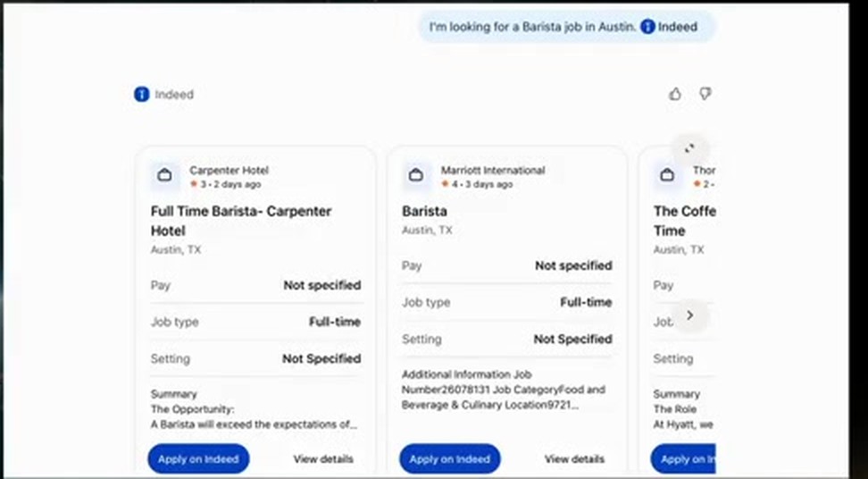
Task: Click Setting Not Specified on Carpenter card
Action: (255, 359)
